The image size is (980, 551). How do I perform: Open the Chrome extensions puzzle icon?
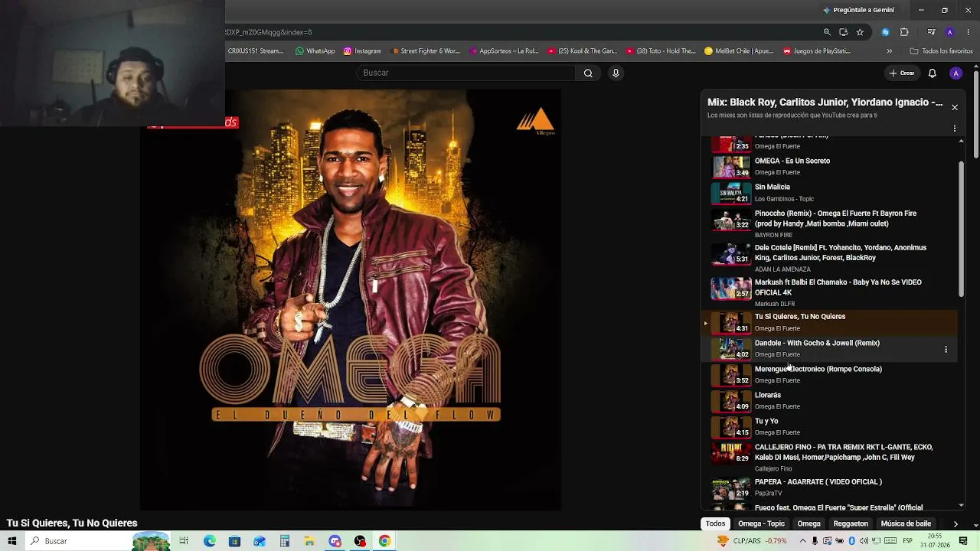904,32
